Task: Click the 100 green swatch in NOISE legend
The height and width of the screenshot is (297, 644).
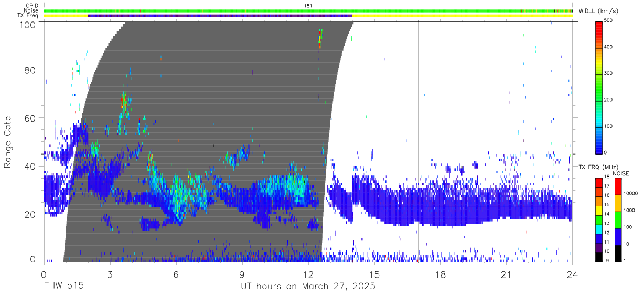Action: (617, 220)
